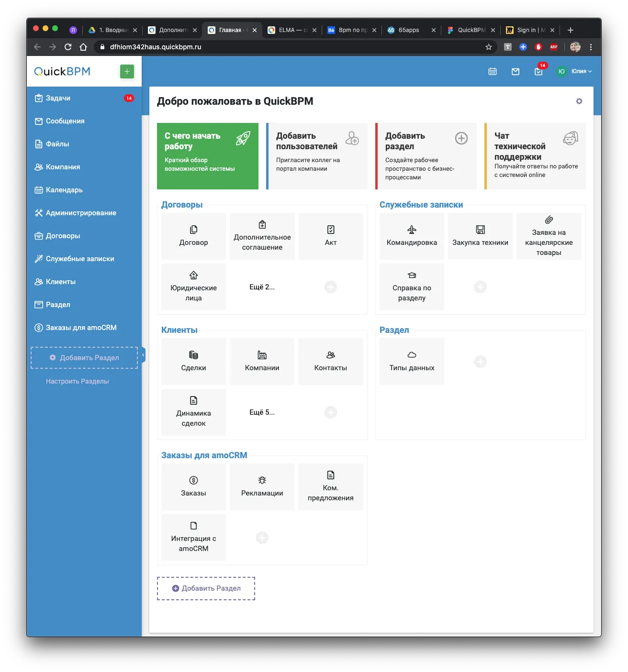Click Добавить Раздел below the sections

[206, 588]
